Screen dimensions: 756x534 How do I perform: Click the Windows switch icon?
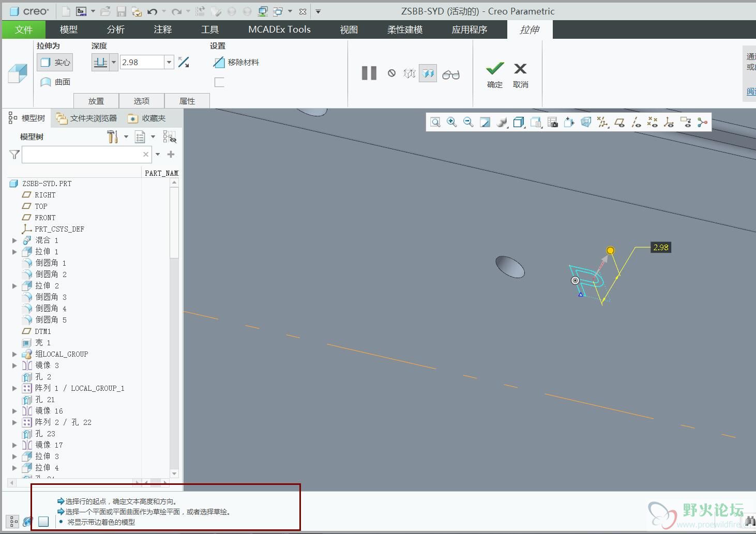(278, 11)
